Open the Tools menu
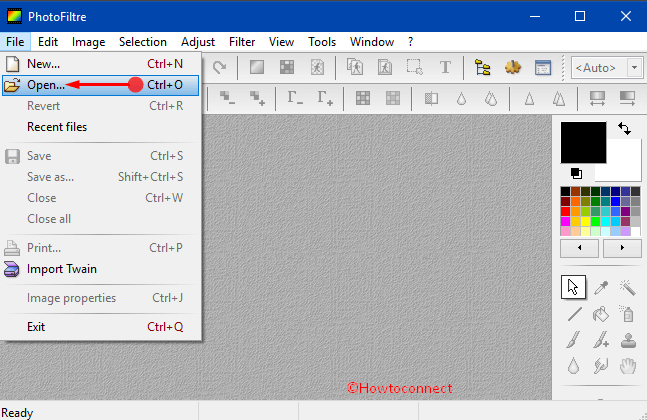The image size is (647, 420). (322, 42)
